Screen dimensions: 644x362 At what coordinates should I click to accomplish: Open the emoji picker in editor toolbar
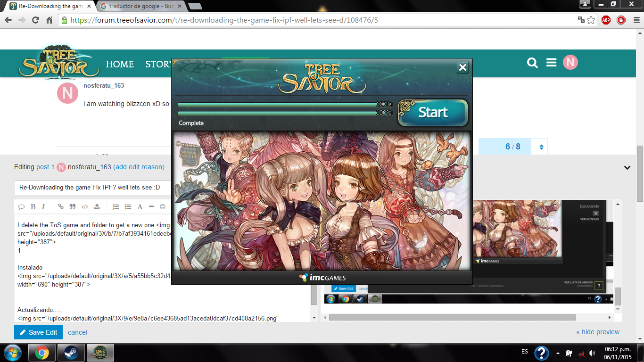coord(163,206)
